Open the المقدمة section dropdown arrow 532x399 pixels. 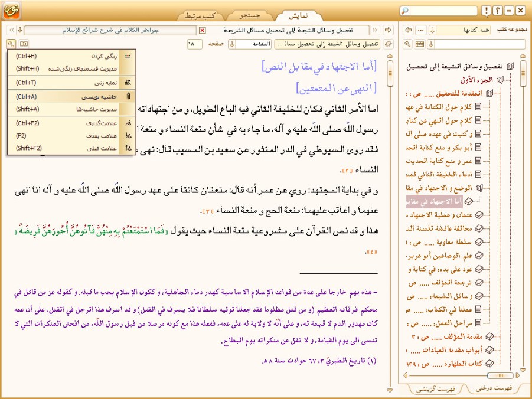(x=232, y=44)
